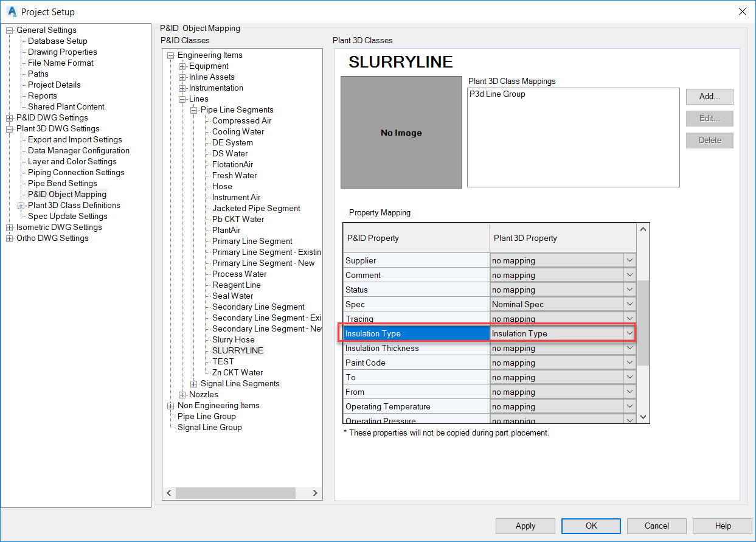756x542 pixels.
Task: Click left scroll arrow of P&ID Classes tree
Action: point(170,493)
